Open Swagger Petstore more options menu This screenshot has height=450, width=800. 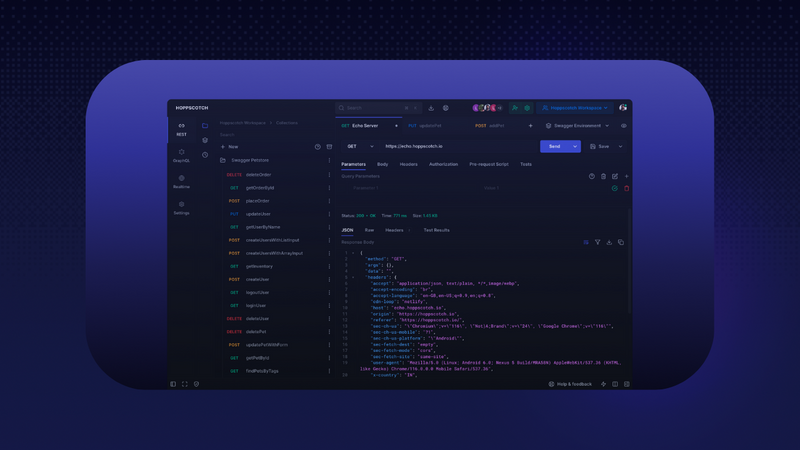(x=329, y=160)
